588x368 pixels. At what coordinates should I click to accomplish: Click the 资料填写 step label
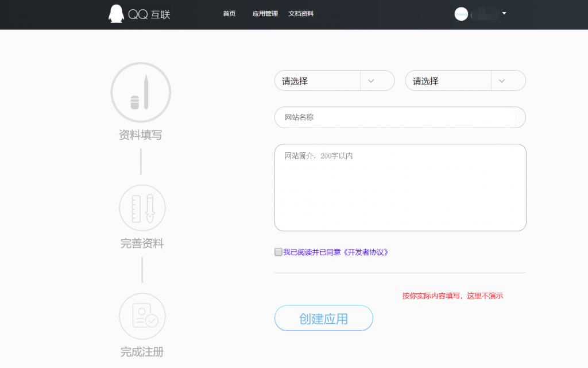click(141, 135)
